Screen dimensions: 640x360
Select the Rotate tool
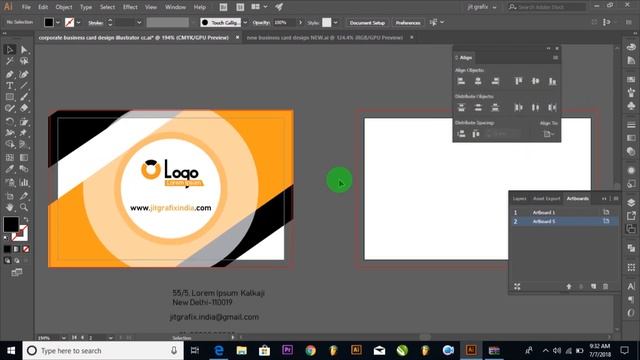10,122
